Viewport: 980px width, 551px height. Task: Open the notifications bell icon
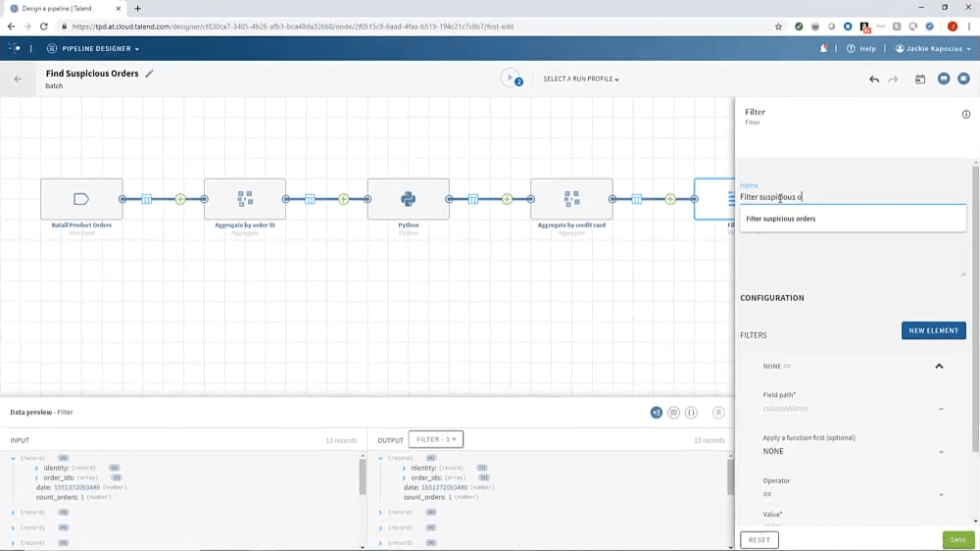[823, 48]
